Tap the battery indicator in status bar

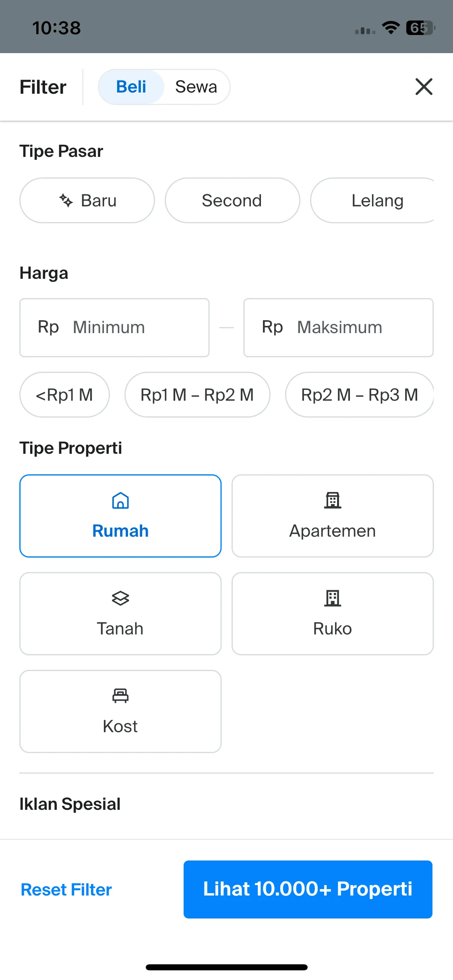pyautogui.click(x=420, y=28)
